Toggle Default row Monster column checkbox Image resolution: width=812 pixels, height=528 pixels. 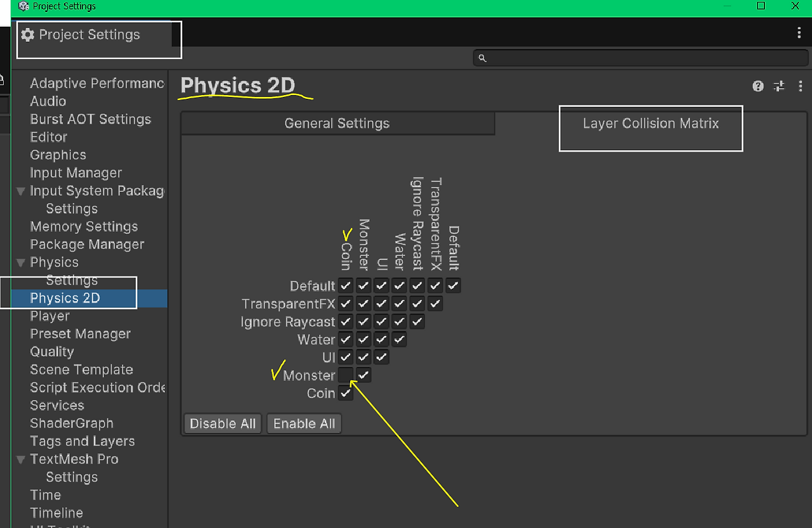click(x=363, y=286)
